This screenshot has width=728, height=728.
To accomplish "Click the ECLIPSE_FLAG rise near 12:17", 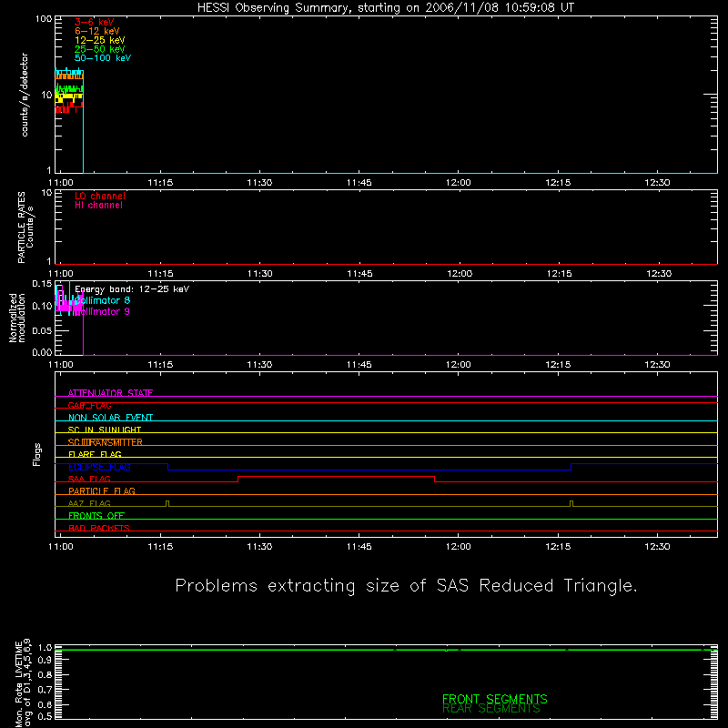I will click(x=571, y=467).
